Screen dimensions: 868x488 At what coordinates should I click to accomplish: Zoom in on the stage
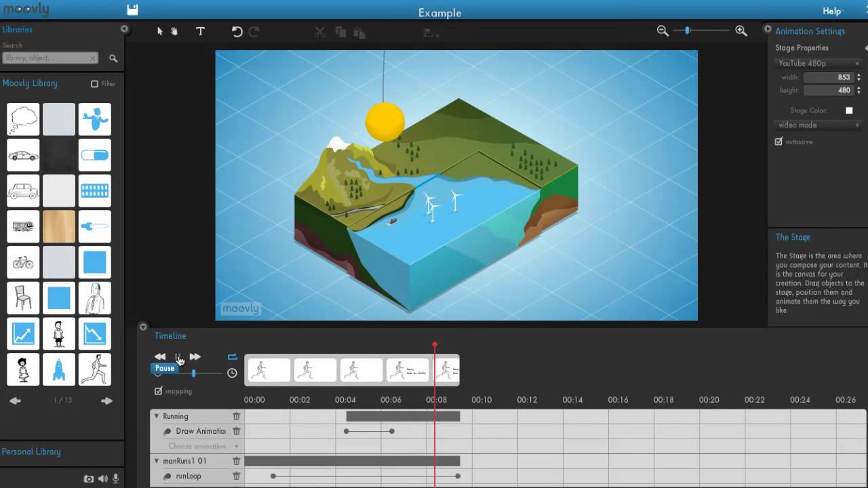point(741,31)
